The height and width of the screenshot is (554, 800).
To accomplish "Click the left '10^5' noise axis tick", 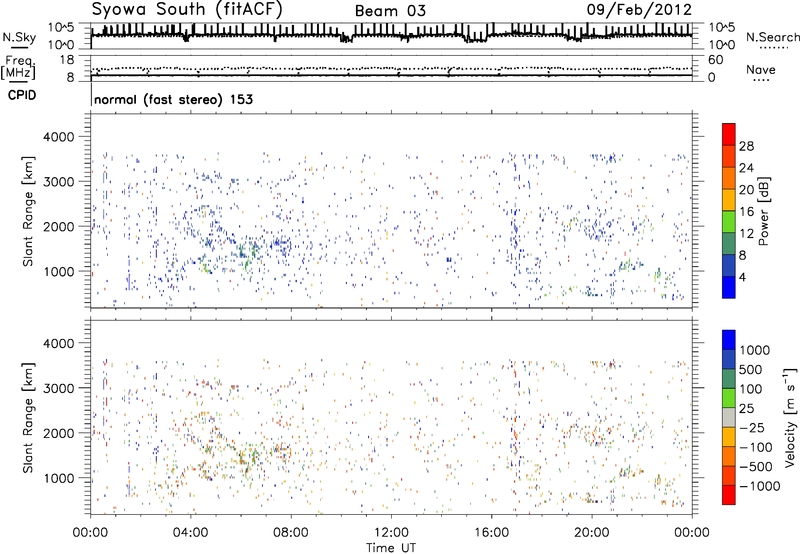I will click(61, 28).
